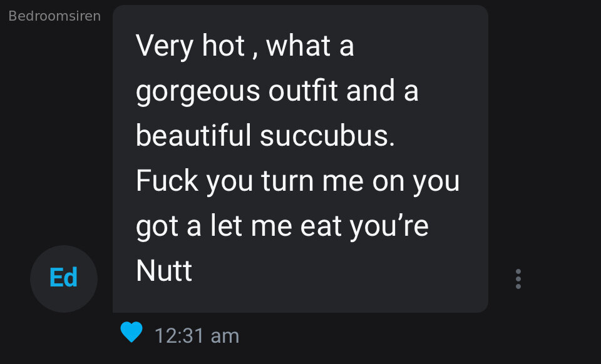Click the word 'beautiful' in the message
601x364 pixels.
coord(193,136)
